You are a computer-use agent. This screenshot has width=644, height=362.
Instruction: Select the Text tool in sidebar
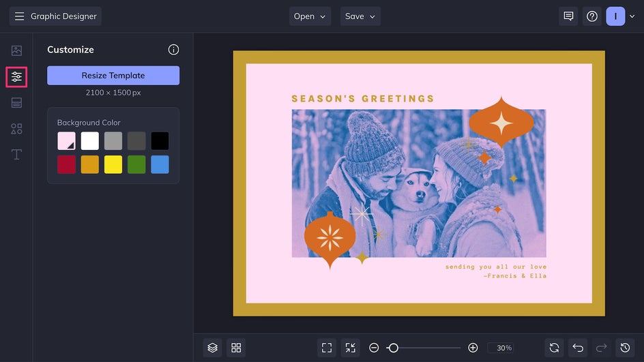tap(16, 155)
